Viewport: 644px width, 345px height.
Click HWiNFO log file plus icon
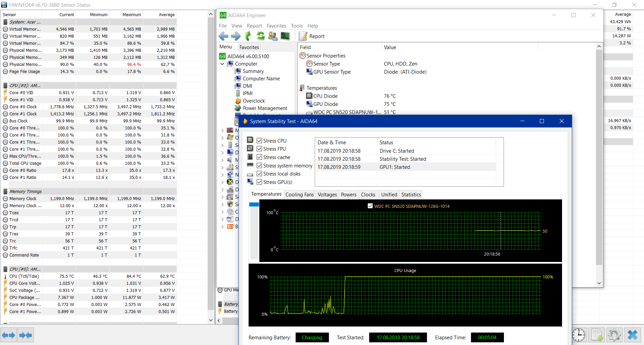point(597,335)
